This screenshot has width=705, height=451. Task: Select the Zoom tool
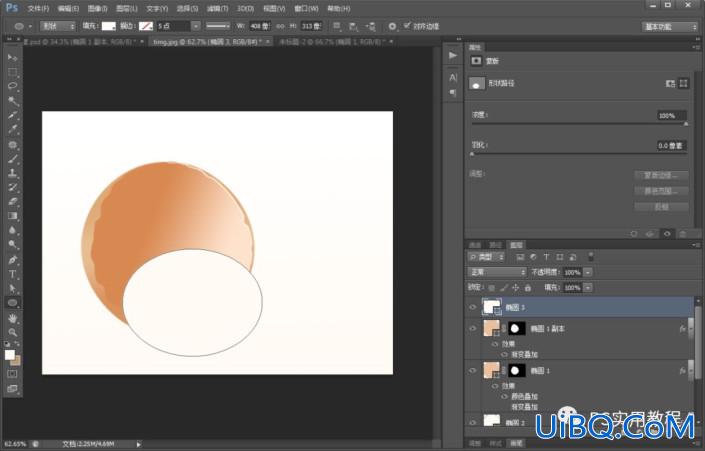click(13, 332)
